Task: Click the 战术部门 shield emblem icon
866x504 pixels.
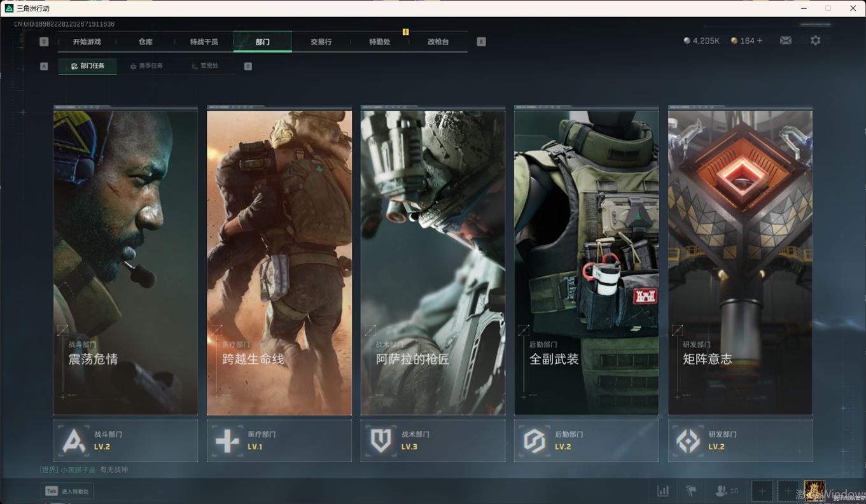Action: coord(381,440)
